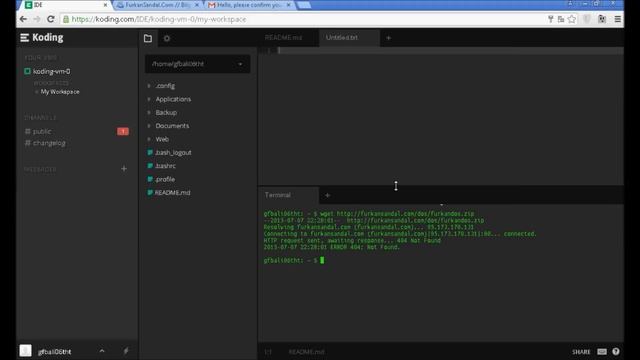This screenshot has height=360, width=640.
Task: Go forward in browser
Action: click(x=37, y=19)
